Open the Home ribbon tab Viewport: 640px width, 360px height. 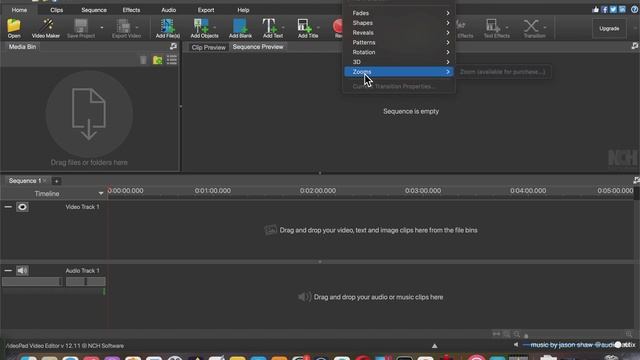[x=19, y=10]
